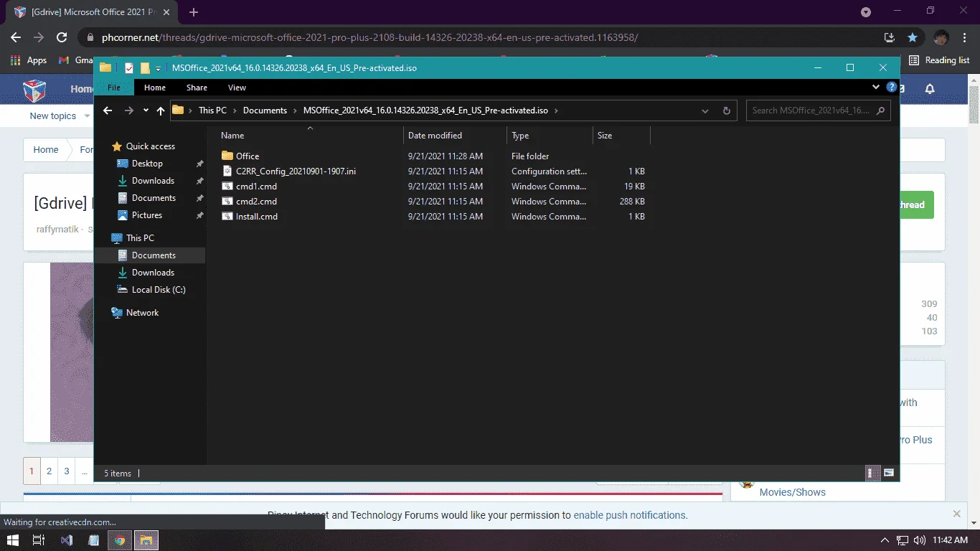The height and width of the screenshot is (551, 980).
Task: Dismiss the push notification permission banner
Action: coord(956,514)
